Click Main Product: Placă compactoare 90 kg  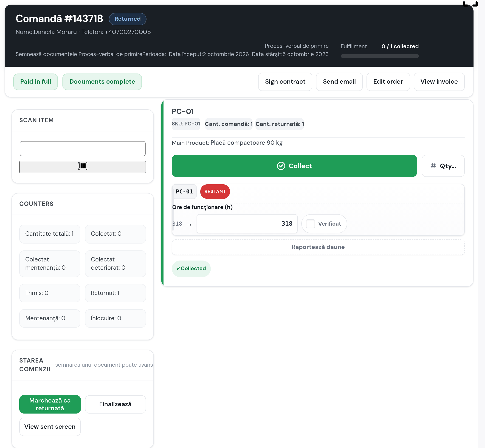(x=227, y=143)
